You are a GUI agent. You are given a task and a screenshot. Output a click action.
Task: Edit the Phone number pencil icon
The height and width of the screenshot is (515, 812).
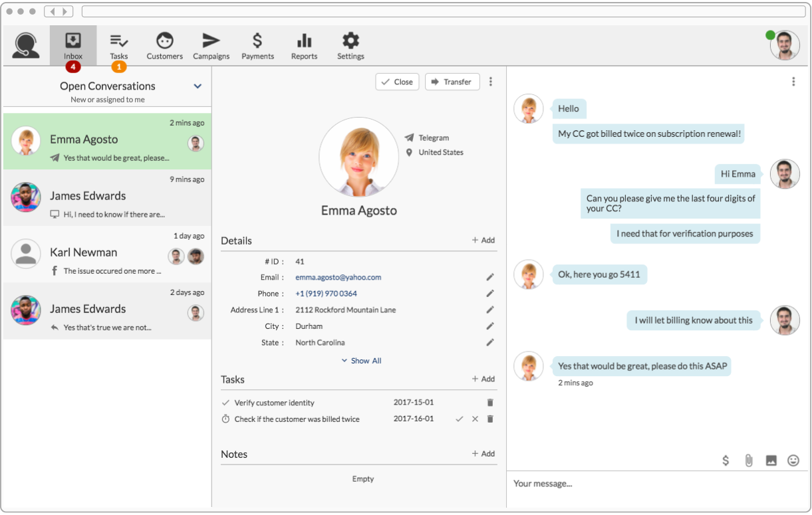pyautogui.click(x=490, y=293)
